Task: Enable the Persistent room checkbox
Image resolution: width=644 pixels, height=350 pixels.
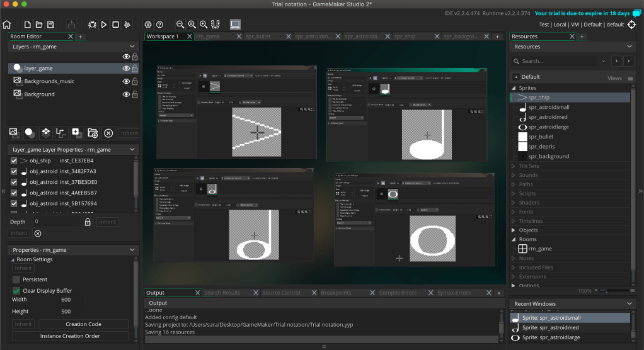Action: pos(16,279)
